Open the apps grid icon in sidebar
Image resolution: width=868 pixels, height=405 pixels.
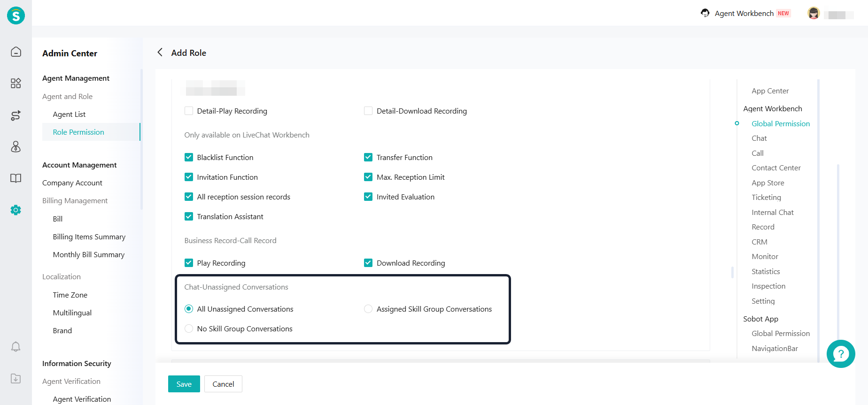(16, 83)
